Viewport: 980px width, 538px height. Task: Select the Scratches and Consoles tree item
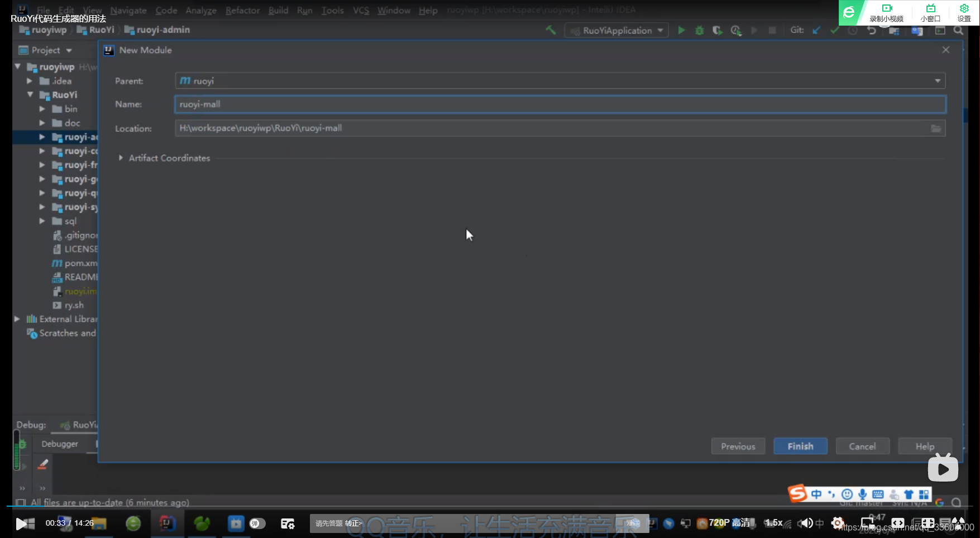tap(61, 334)
